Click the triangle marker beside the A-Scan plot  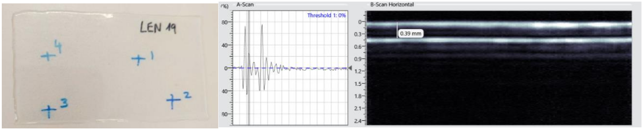[350, 68]
